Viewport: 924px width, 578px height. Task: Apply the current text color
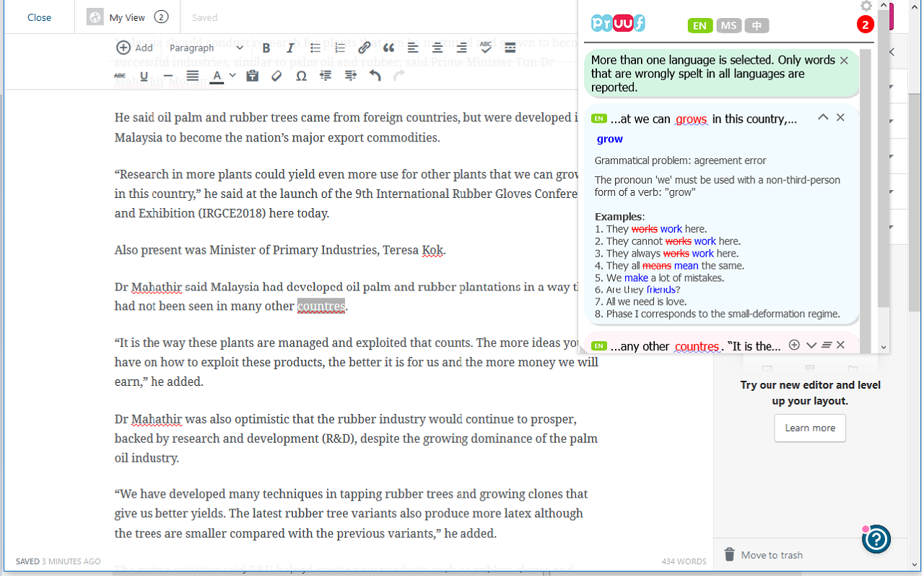[217, 76]
